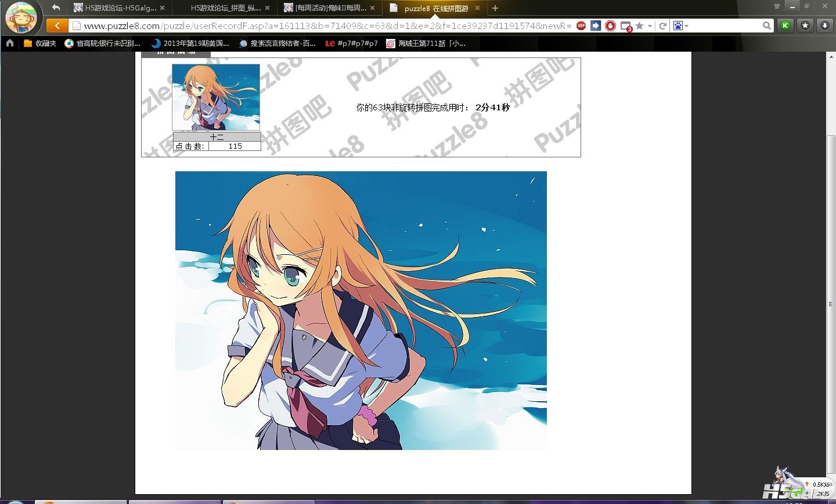
Task: Click the H5 anime mascot widget
Action: (784, 483)
